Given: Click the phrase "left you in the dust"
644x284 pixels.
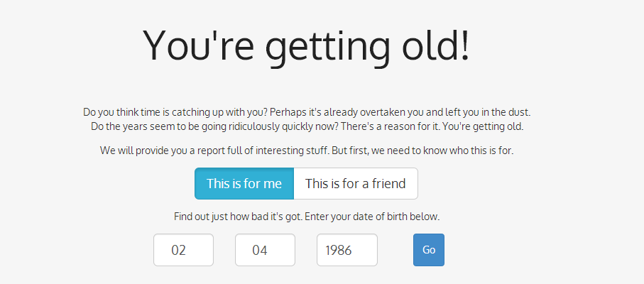Looking at the screenshot, I should click(x=484, y=112).
